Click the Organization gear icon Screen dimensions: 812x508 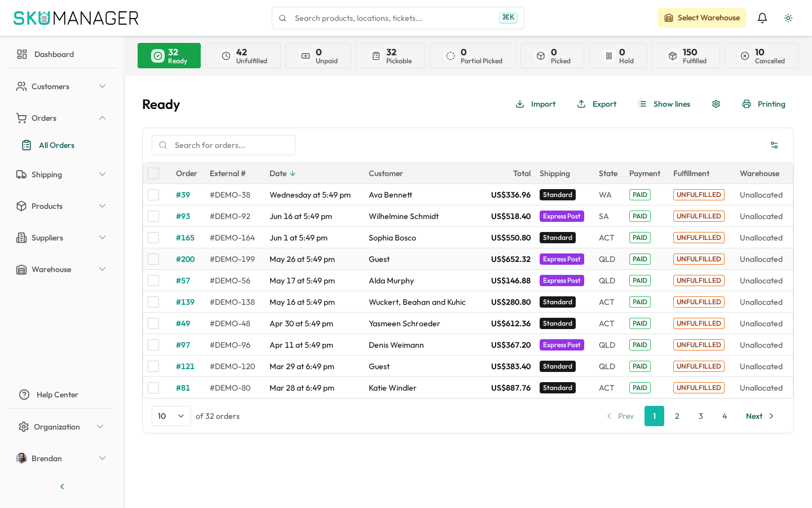pyautogui.click(x=24, y=427)
